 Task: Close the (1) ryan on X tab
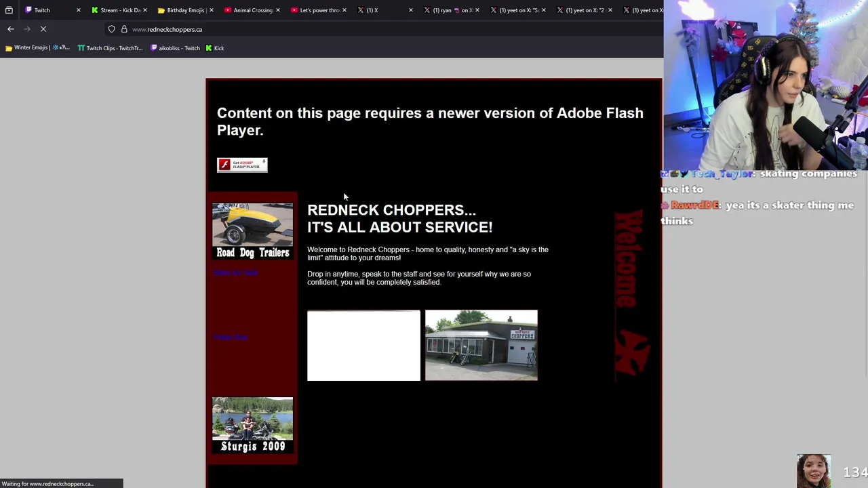477,10
